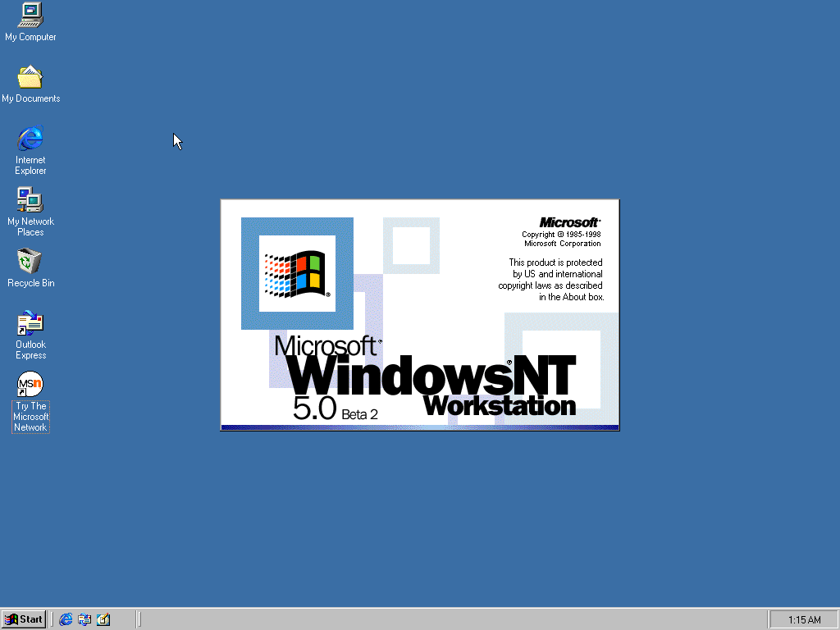
Task: Click the Show Desktop quick launch icon
Action: point(103,619)
